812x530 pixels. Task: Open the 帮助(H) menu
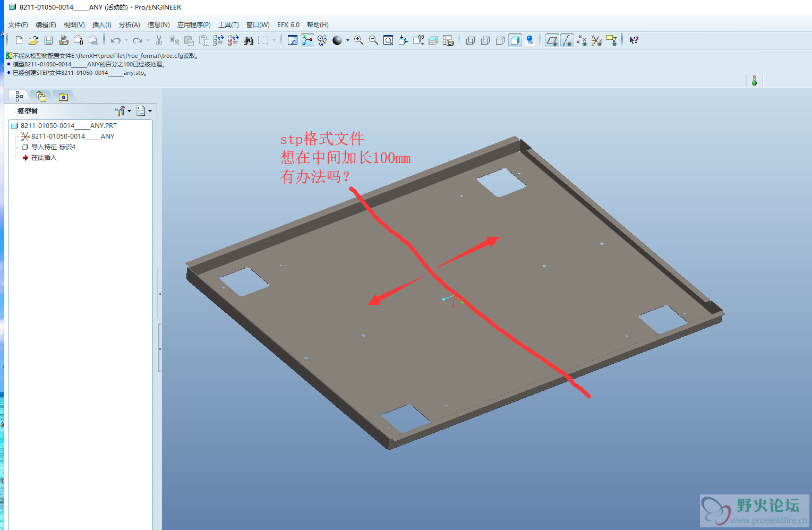pos(318,25)
